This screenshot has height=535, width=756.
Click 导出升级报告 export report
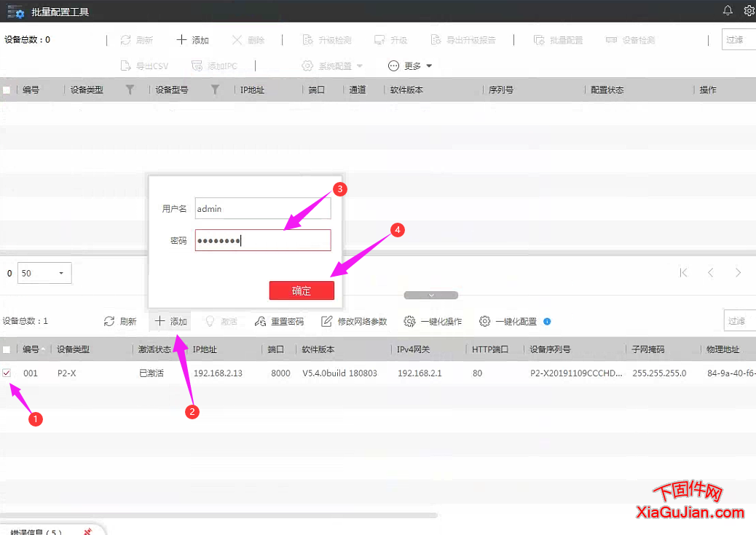point(463,40)
